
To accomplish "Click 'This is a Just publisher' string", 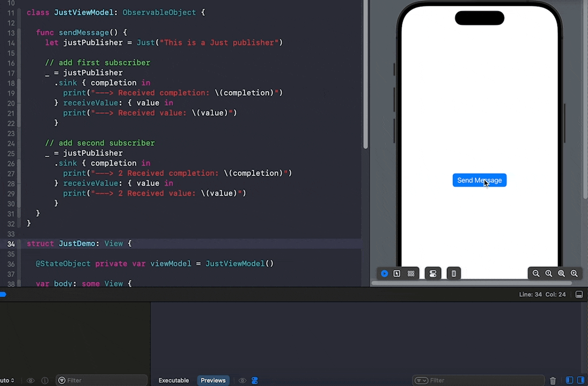I will click(x=219, y=43).
